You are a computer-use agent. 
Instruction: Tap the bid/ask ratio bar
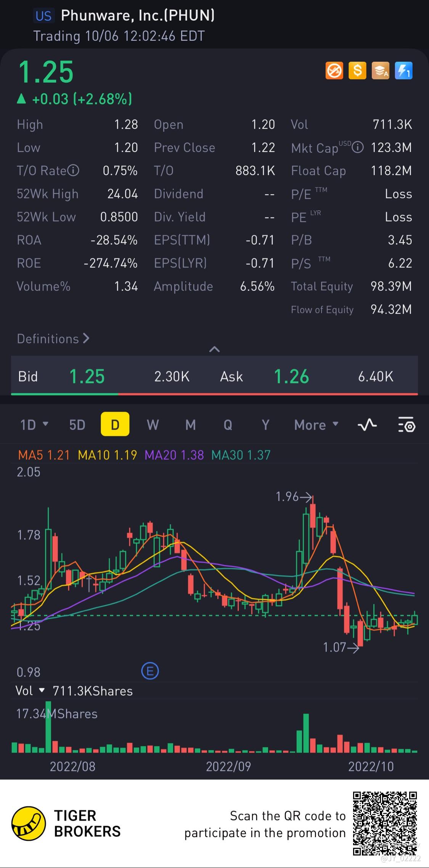(x=214, y=394)
